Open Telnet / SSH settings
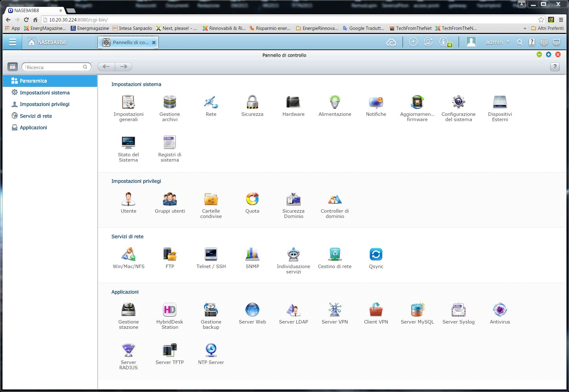The height and width of the screenshot is (392, 569). pyautogui.click(x=211, y=254)
